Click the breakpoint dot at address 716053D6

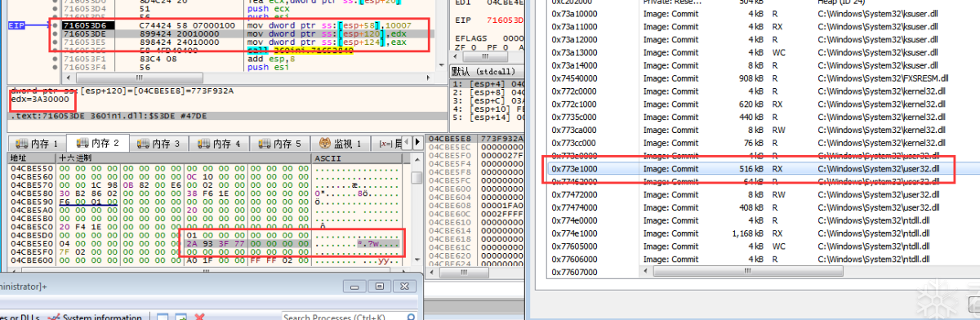55,26
